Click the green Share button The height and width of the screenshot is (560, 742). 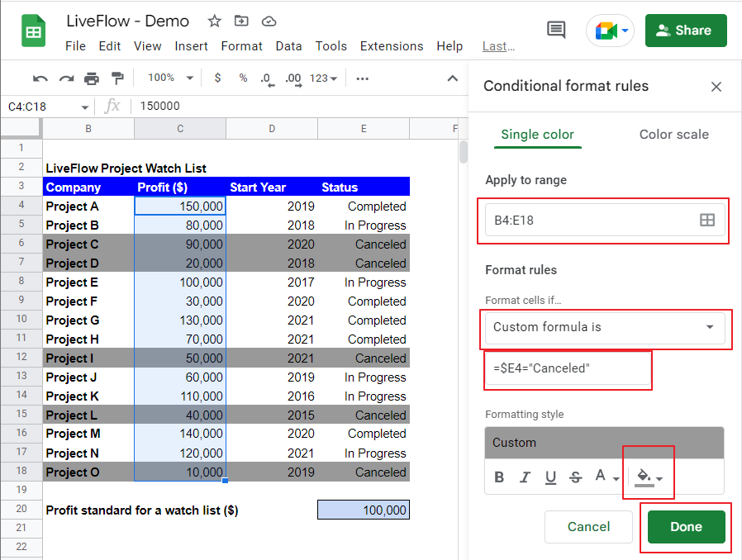click(686, 31)
